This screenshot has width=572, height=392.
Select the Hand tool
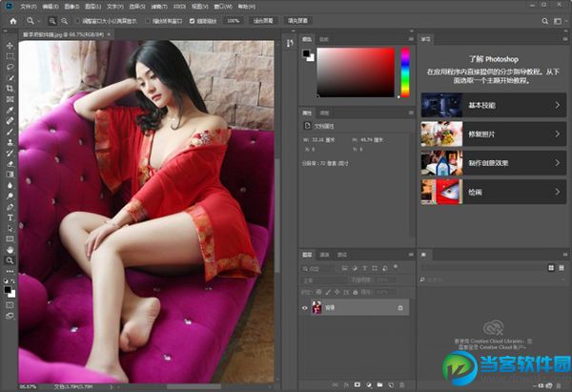[10, 249]
